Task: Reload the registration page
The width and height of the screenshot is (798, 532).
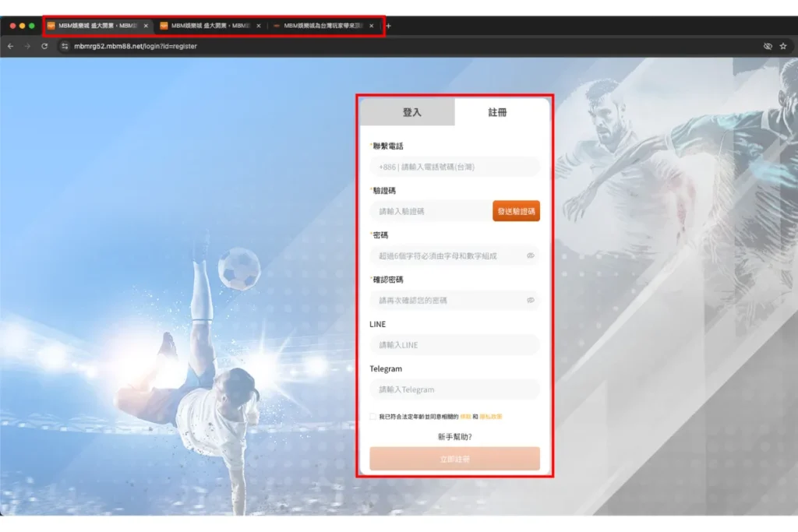Action: click(44, 46)
